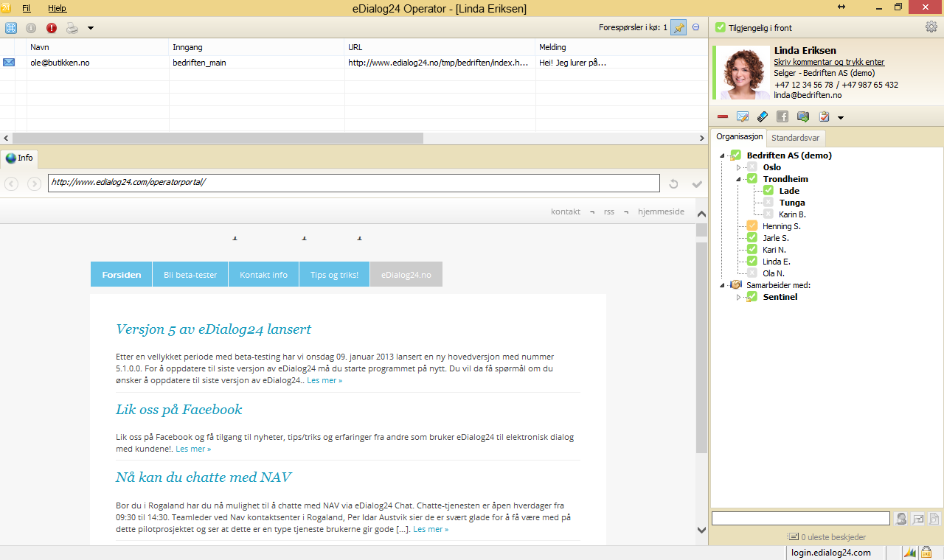Screen dimensions: 944x560
Task: Collapse the Samarbeider med tree node
Action: point(722,285)
